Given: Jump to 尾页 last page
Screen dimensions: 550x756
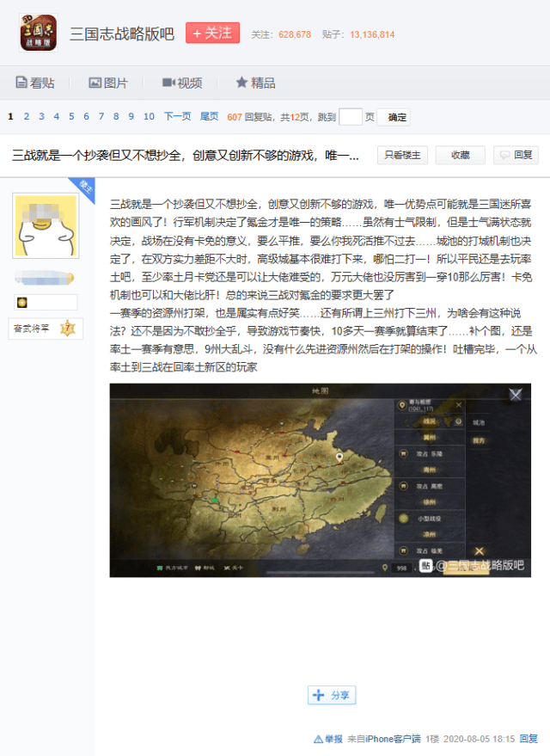Looking at the screenshot, I should pyautogui.click(x=209, y=116).
